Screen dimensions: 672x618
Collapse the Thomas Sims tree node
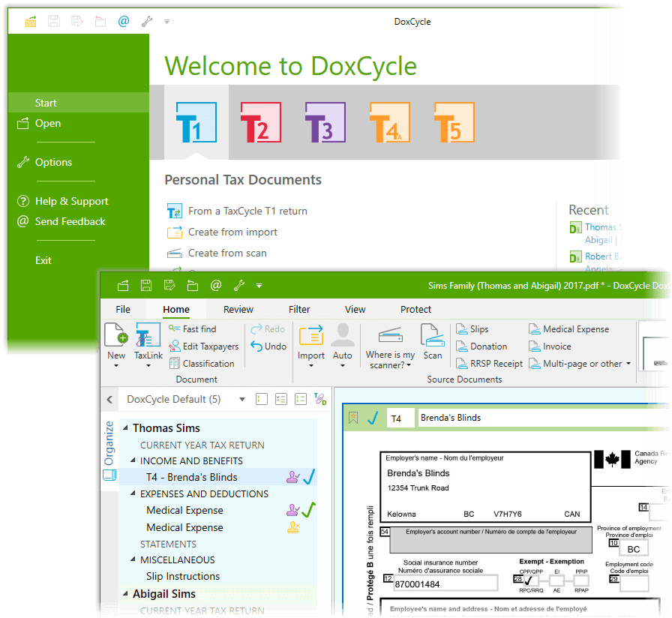point(125,427)
